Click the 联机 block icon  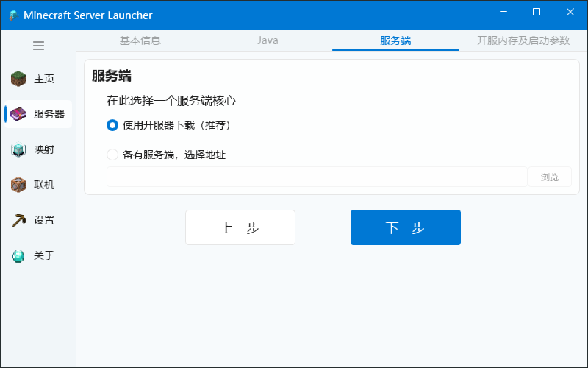(19, 185)
